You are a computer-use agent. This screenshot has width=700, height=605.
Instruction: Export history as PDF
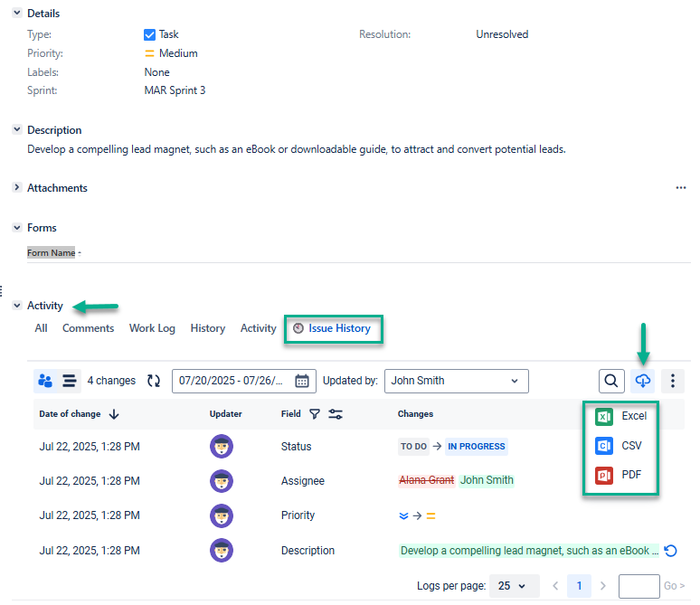[x=619, y=475]
